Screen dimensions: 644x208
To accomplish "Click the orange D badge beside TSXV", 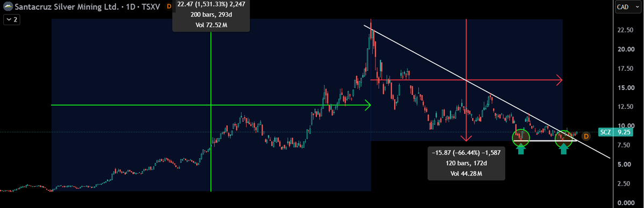I will (x=169, y=6).
